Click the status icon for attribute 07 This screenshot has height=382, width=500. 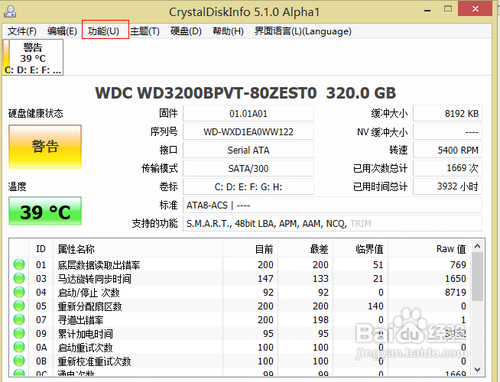[19, 319]
